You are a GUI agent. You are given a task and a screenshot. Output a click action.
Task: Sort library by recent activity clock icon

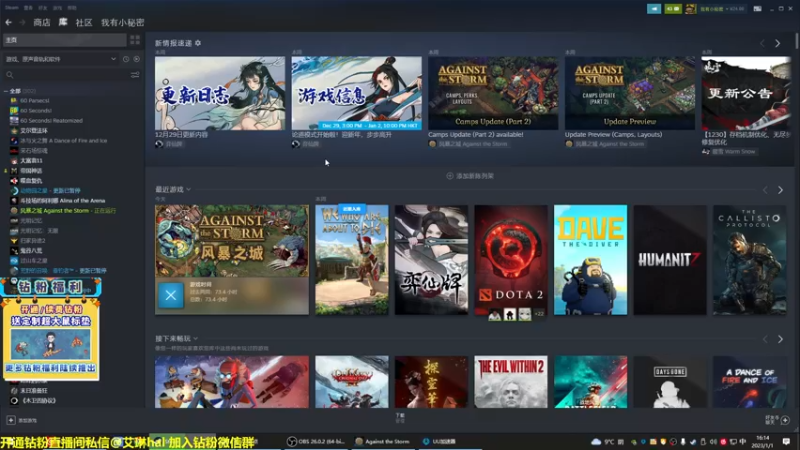[x=126, y=59]
